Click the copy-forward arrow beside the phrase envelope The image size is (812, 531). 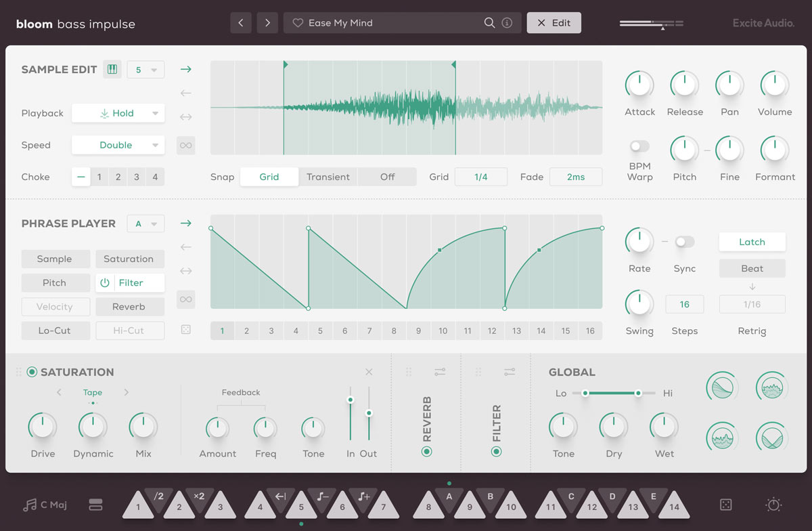click(185, 223)
